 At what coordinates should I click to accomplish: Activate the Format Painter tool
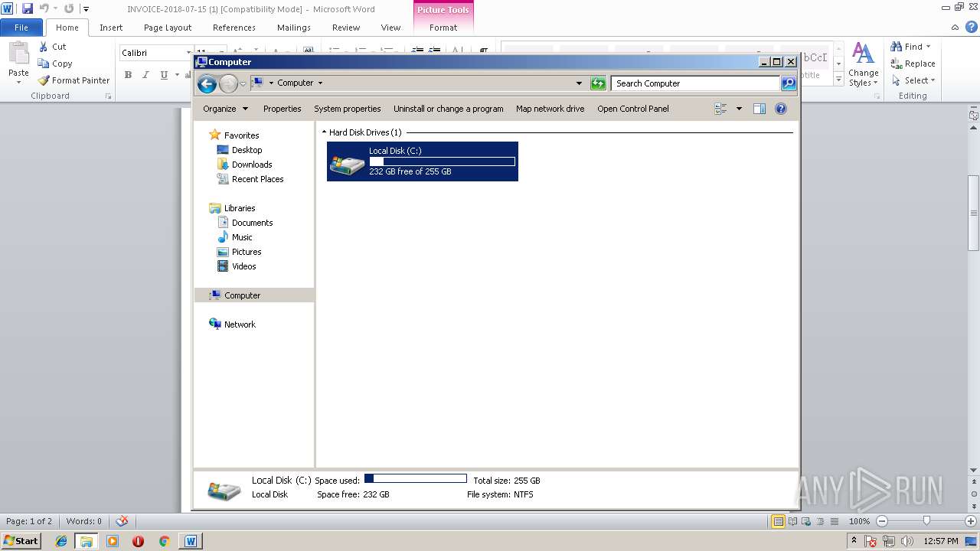coord(73,80)
